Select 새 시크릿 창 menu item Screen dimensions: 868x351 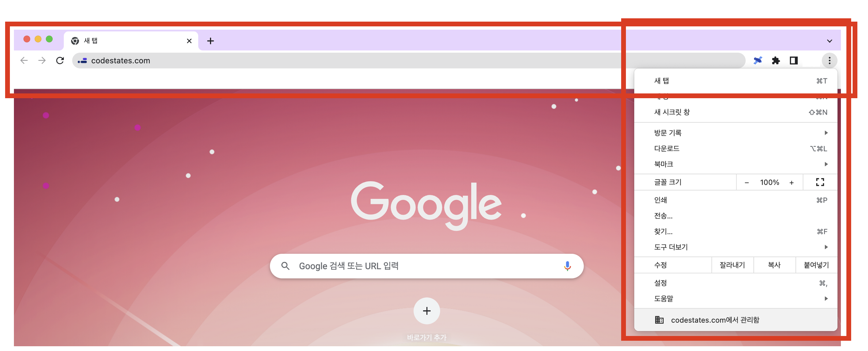pyautogui.click(x=736, y=112)
